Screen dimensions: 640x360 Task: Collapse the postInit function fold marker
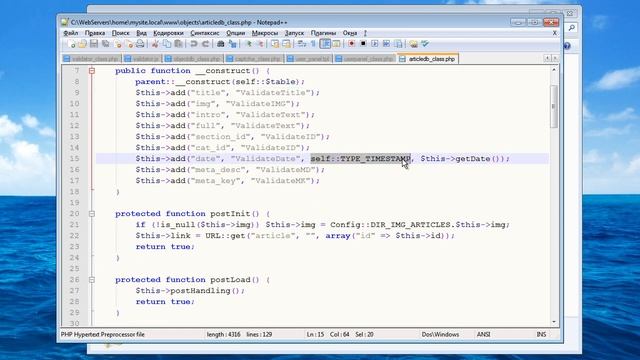point(92,214)
